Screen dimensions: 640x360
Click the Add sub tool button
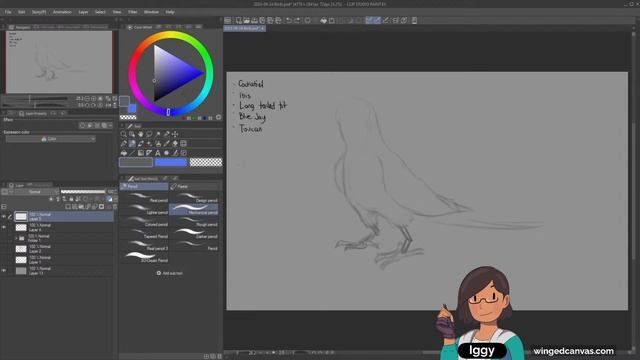(170, 273)
